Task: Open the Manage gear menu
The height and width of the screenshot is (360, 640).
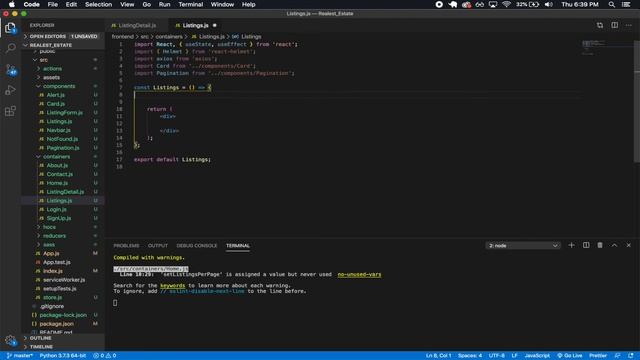Action: [x=10, y=340]
